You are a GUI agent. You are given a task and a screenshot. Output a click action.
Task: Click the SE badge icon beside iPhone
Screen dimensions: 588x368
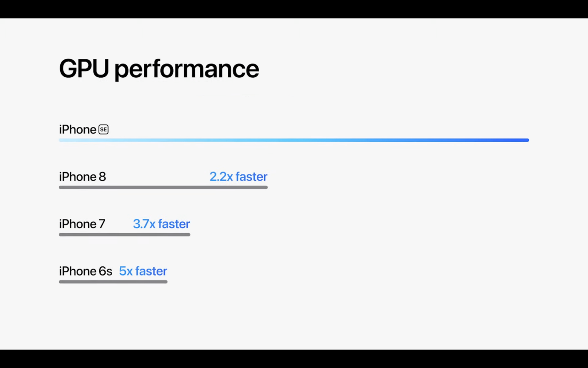coord(103,130)
